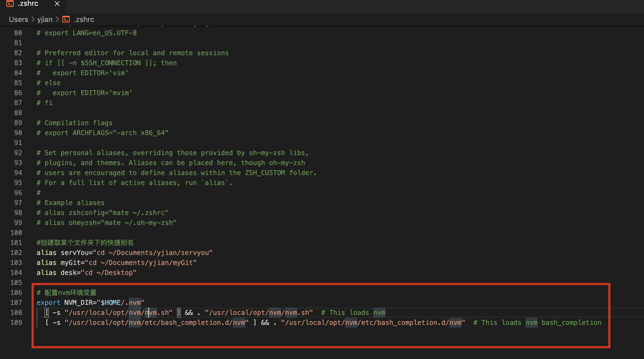644x359 pixels.
Task: Click 'Set personal aliases' comment on line 92
Action: 173,153
